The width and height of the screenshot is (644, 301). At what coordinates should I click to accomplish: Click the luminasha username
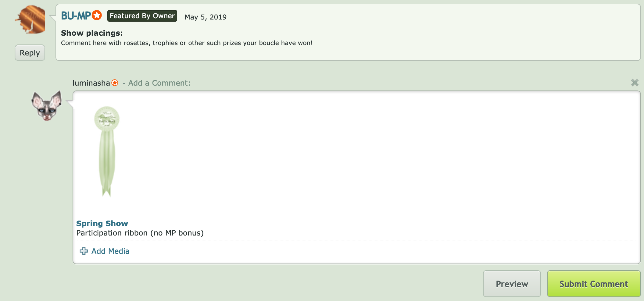pos(91,83)
